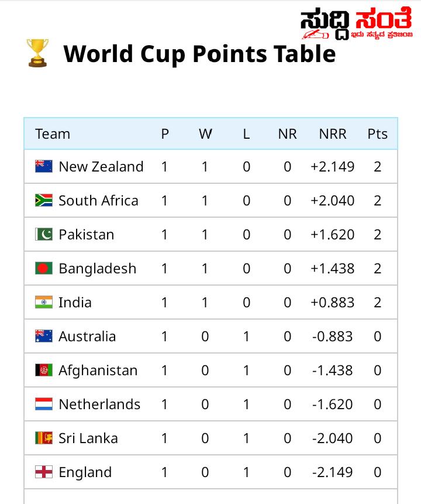The width and height of the screenshot is (421, 504).
Task: Click the Australia flag icon
Action: pos(44,336)
